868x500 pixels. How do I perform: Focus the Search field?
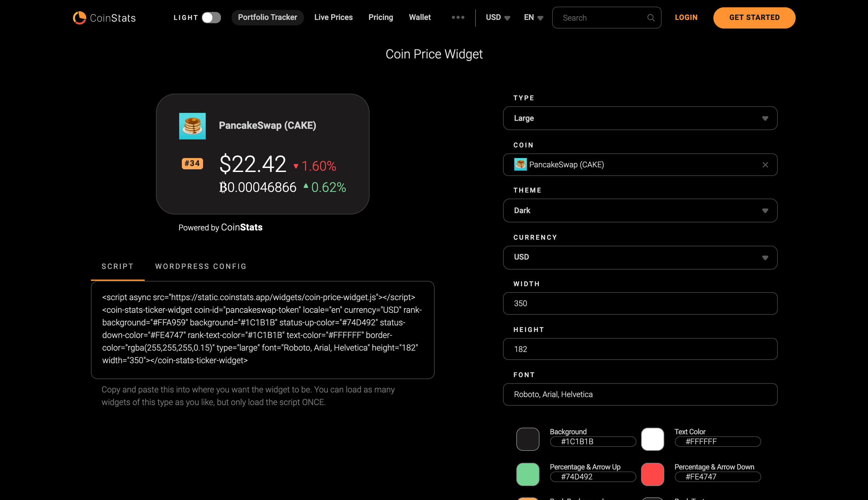[x=606, y=18]
